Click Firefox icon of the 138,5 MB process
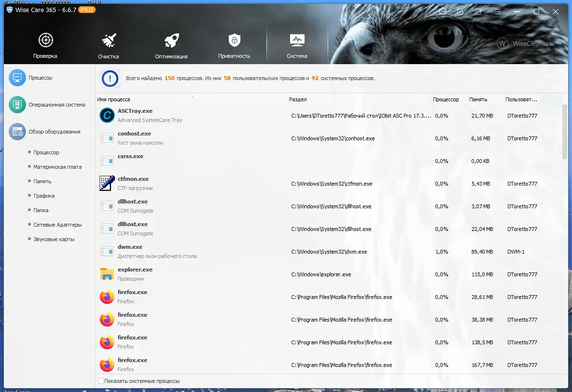Image resolution: width=572 pixels, height=392 pixels. coord(107,342)
